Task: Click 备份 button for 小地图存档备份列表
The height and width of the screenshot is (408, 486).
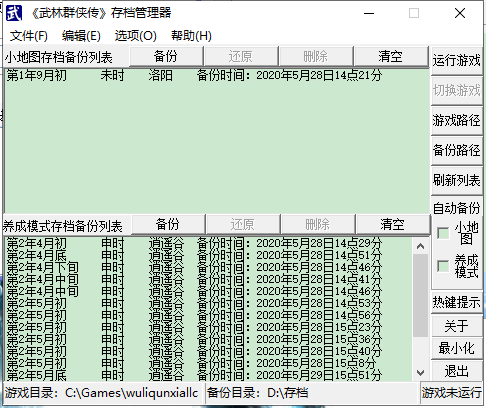Action: click(x=166, y=56)
